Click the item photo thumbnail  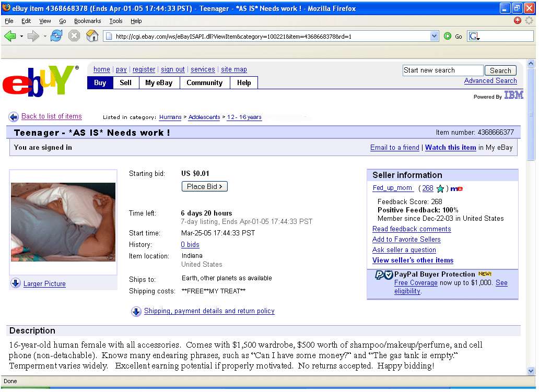(63, 222)
